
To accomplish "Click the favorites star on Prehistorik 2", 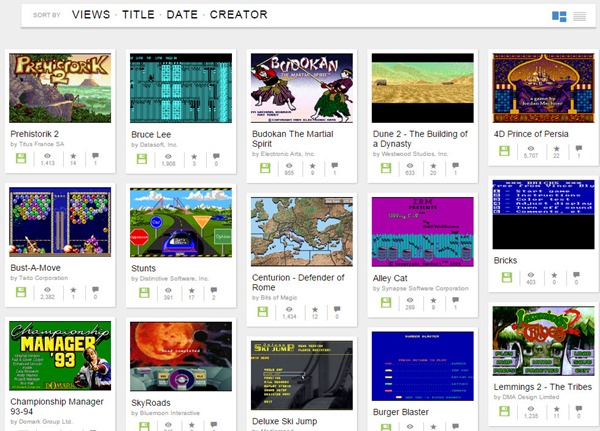I will pyautogui.click(x=73, y=156).
